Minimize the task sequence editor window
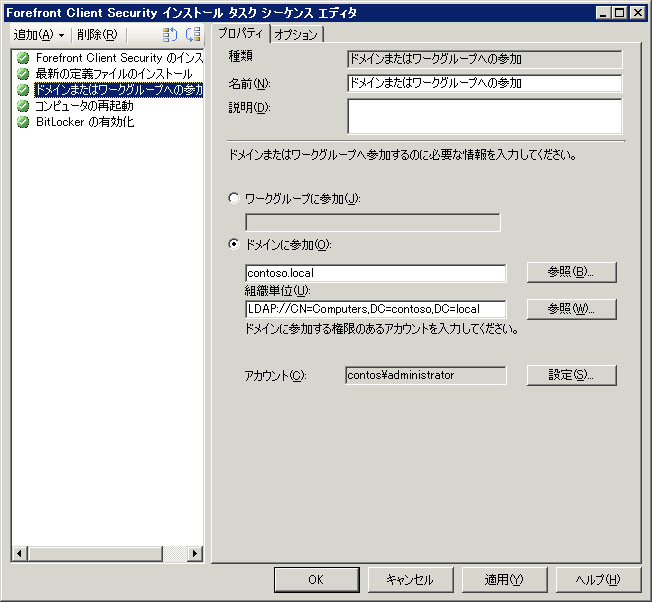This screenshot has width=652, height=602. click(x=602, y=13)
